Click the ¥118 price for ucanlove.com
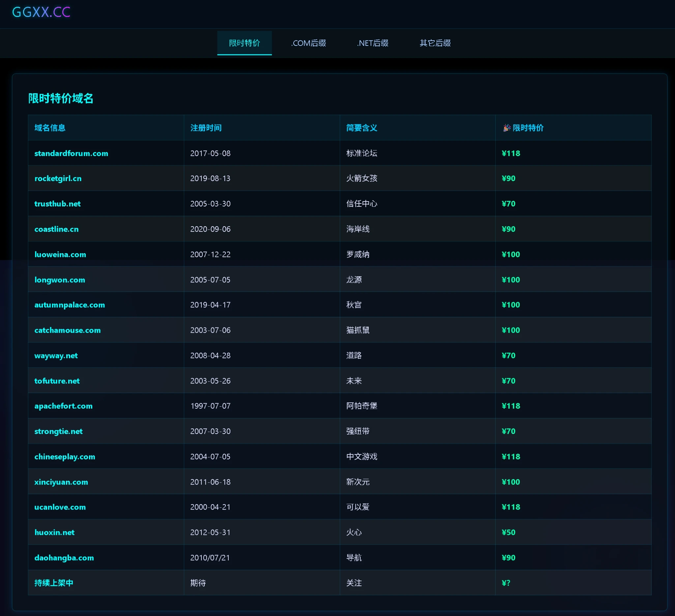The height and width of the screenshot is (616, 675). (511, 507)
